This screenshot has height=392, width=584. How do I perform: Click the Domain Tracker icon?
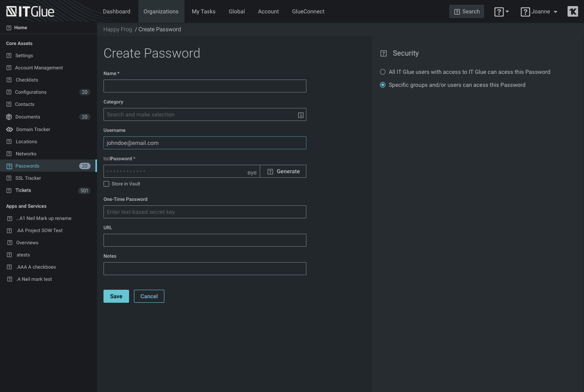coord(9,129)
